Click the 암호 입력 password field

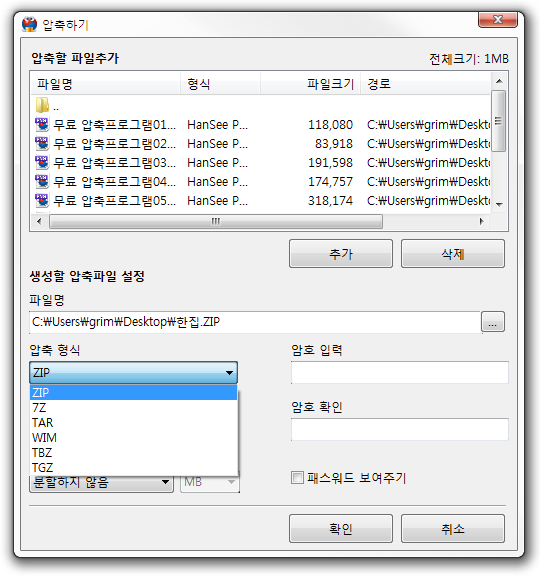point(400,372)
